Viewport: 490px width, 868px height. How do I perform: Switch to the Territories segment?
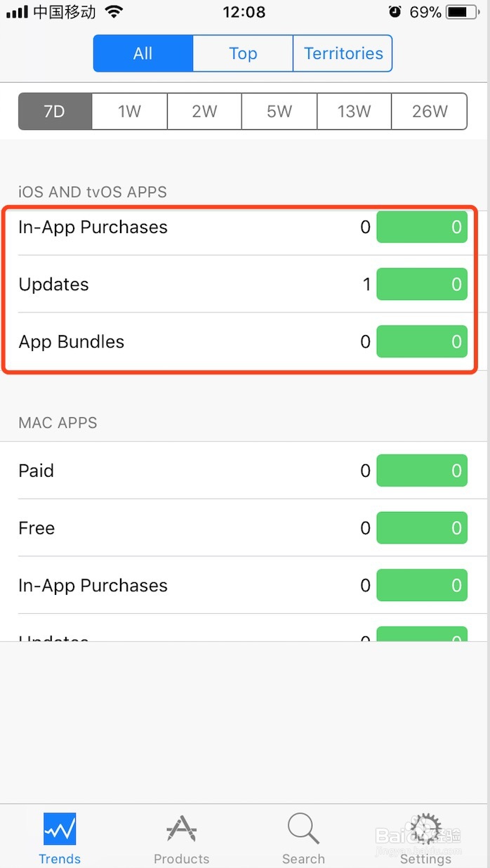[x=343, y=53]
